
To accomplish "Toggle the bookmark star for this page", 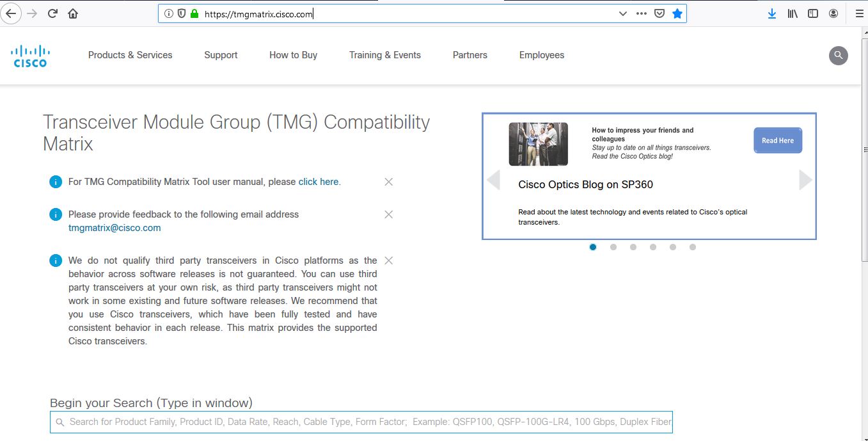I will pos(677,13).
